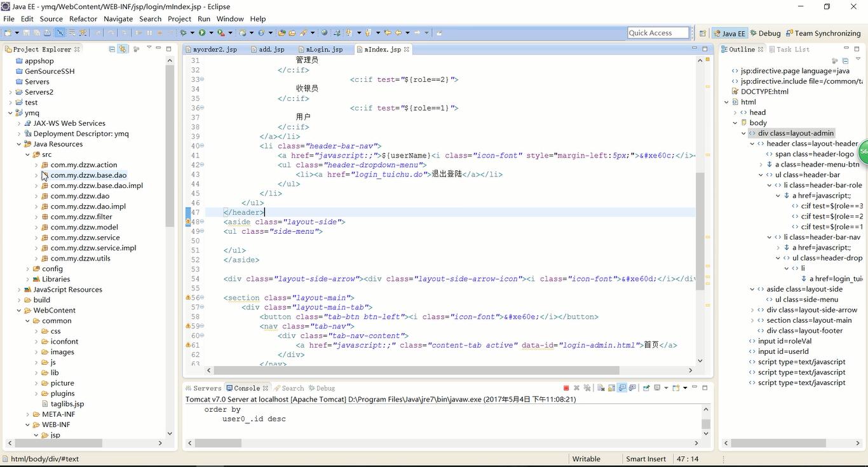
Task: Close the mIndex.jsp editor tab
Action: 407,49
